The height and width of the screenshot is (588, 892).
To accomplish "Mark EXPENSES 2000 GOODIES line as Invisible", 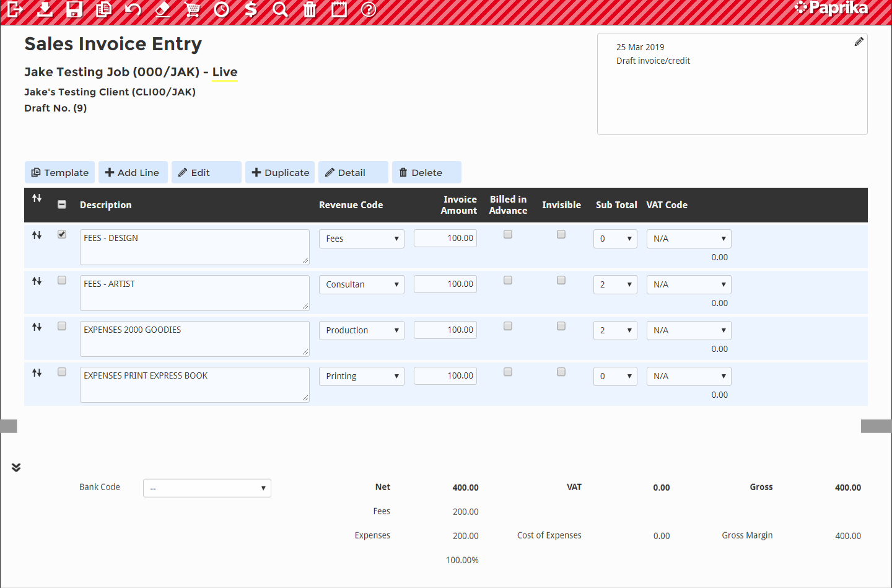I will (561, 326).
